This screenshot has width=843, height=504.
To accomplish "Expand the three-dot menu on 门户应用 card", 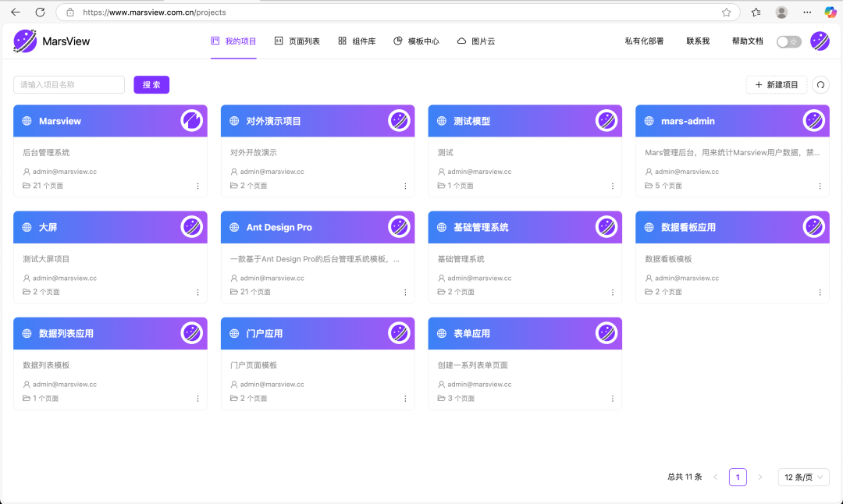I will tap(405, 399).
